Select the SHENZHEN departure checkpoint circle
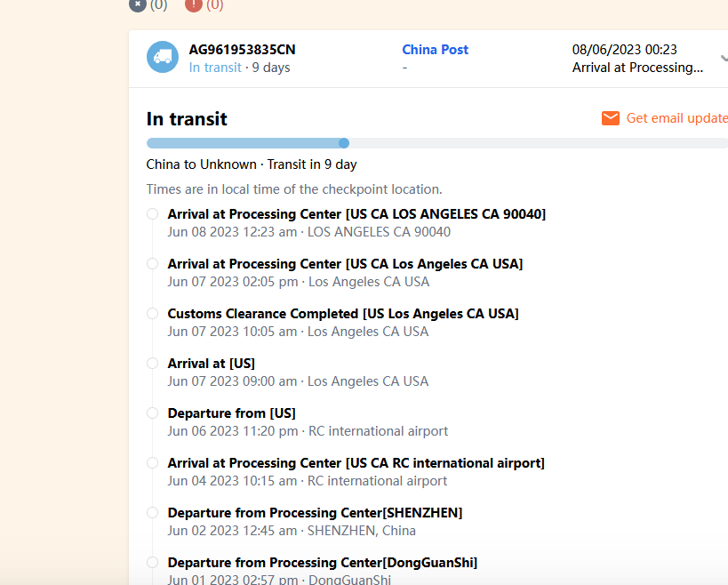Image resolution: width=728 pixels, height=585 pixels. click(152, 513)
